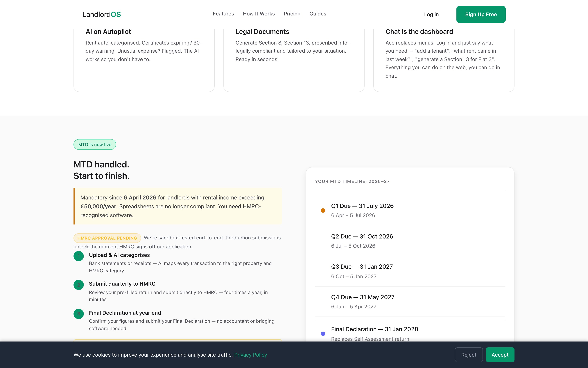This screenshot has height=368, width=588.
Task: Visit the Guides section
Action: 318,14
